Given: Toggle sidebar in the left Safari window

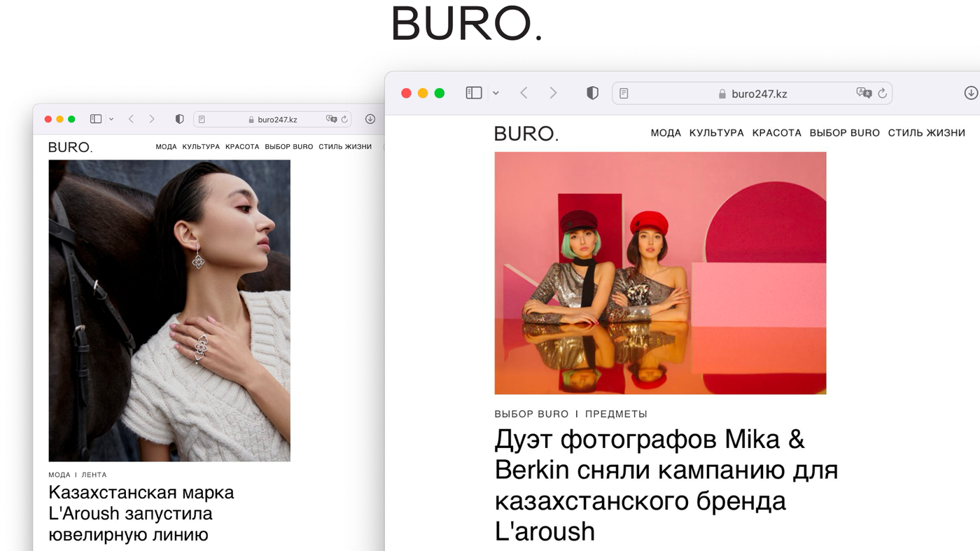Looking at the screenshot, I should click(96, 119).
